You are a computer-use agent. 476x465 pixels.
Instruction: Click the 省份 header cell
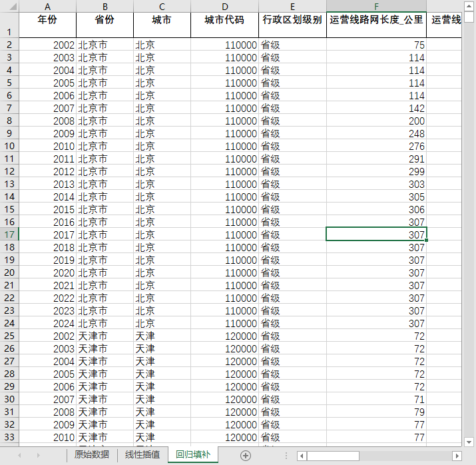(105, 25)
